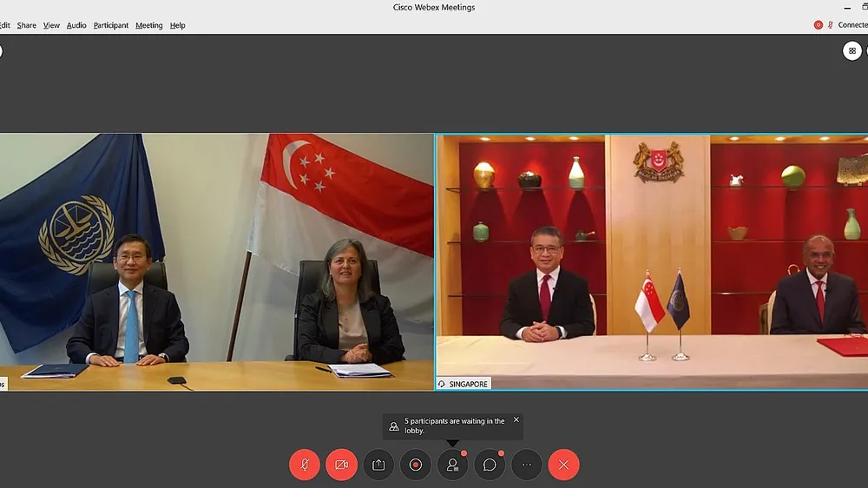Open the Share menu
The height and width of the screenshot is (488, 868).
[x=27, y=25]
